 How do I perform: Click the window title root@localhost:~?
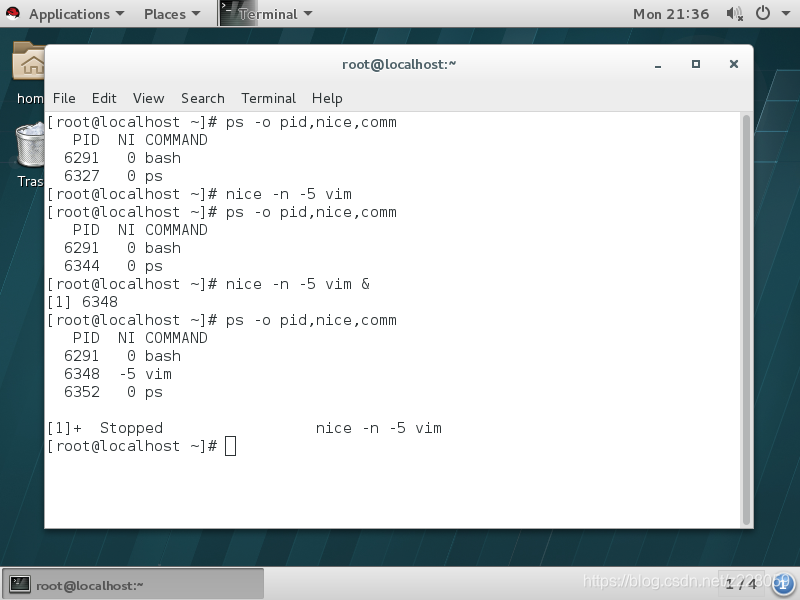pos(399,64)
